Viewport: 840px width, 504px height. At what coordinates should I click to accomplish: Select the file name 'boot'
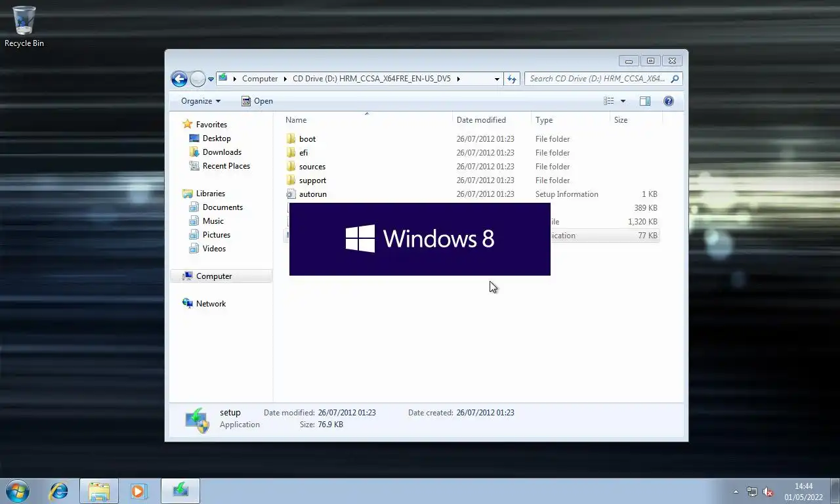click(307, 139)
